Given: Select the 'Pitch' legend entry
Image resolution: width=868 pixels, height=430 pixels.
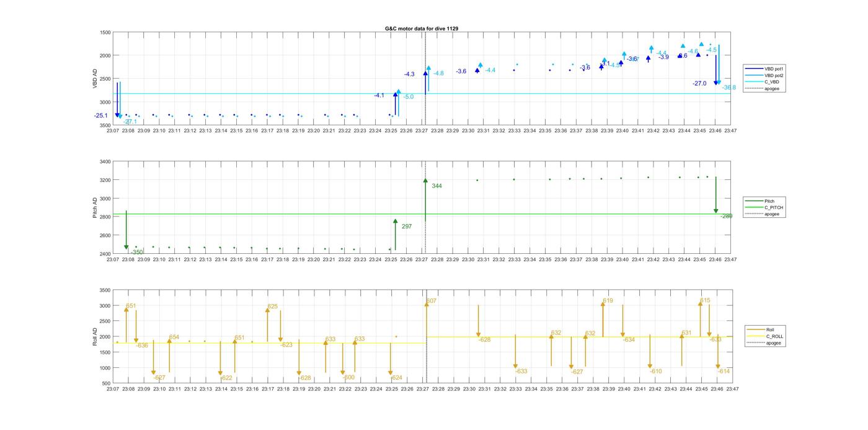Looking at the screenshot, I should point(771,201).
